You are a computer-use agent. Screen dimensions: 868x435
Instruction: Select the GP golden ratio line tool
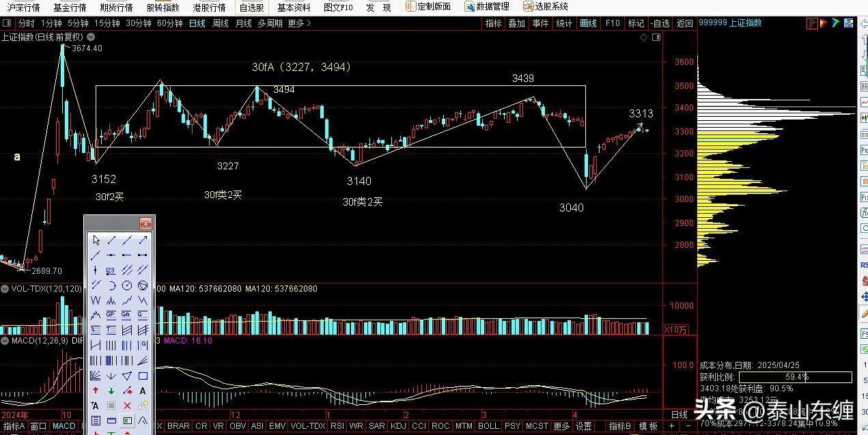point(111,315)
